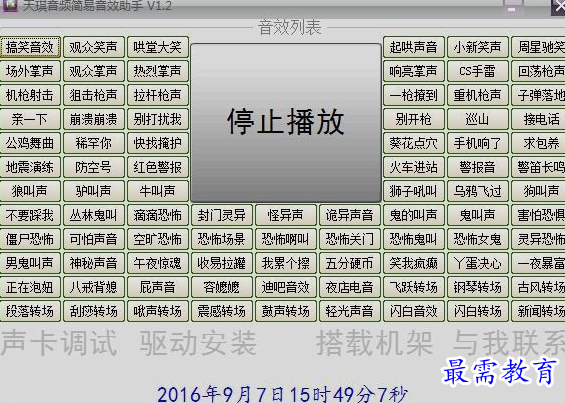565x403 pixels.
Task: Play the 钢琴转场 piano transition
Action: click(478, 287)
